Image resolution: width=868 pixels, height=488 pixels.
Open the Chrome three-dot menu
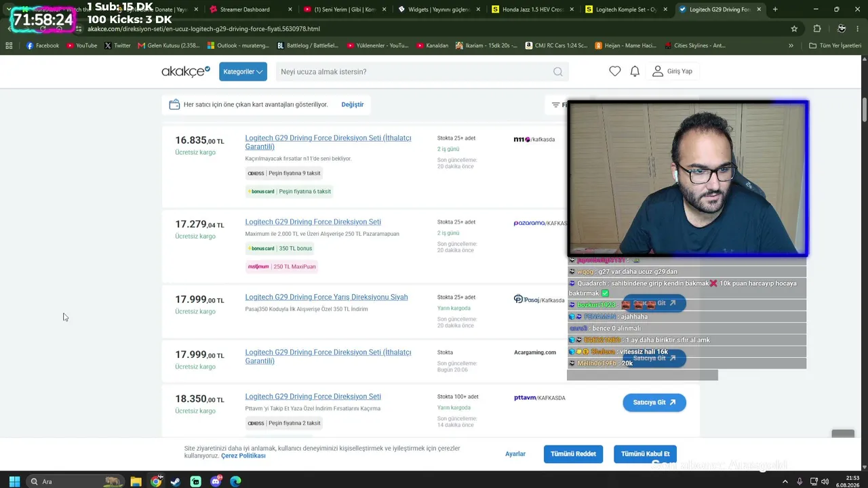859,29
